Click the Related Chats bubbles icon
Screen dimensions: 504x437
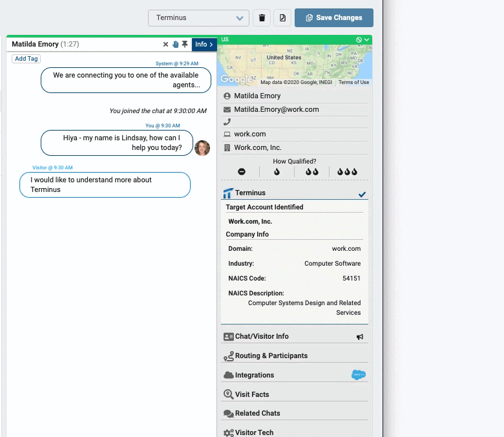click(228, 414)
